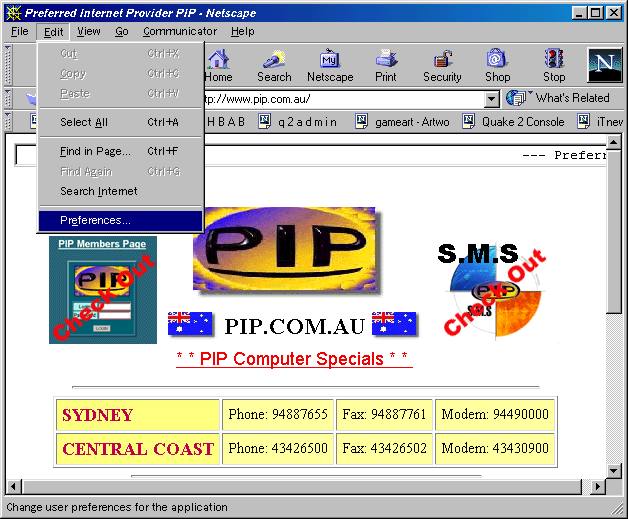
Task: Click the Home toolbar icon
Action: tap(218, 65)
